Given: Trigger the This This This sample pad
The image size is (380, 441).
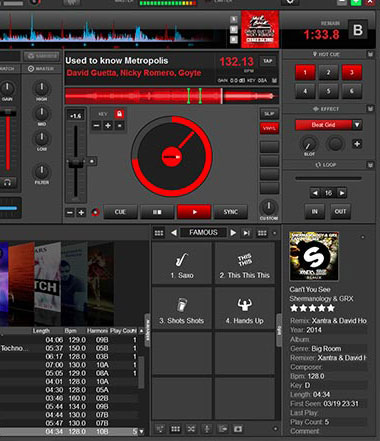Looking at the screenshot, I should [x=245, y=264].
